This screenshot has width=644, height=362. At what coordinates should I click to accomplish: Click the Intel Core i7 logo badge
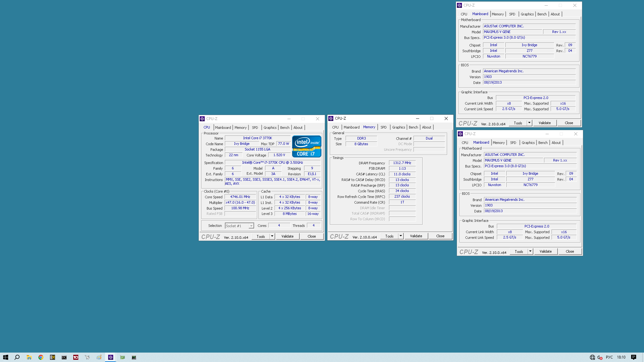(x=307, y=146)
